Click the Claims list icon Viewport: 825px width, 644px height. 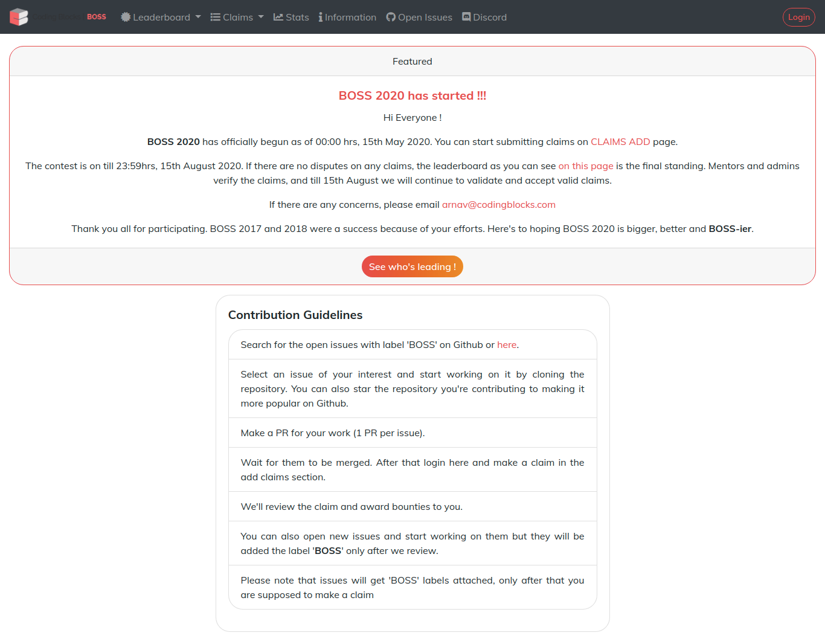(x=215, y=17)
